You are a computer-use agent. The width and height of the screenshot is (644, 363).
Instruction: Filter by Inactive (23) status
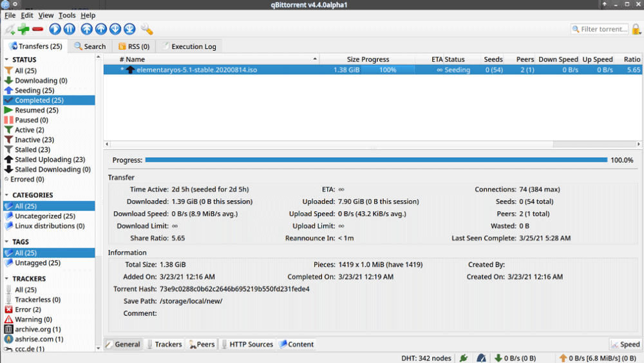click(x=49, y=140)
